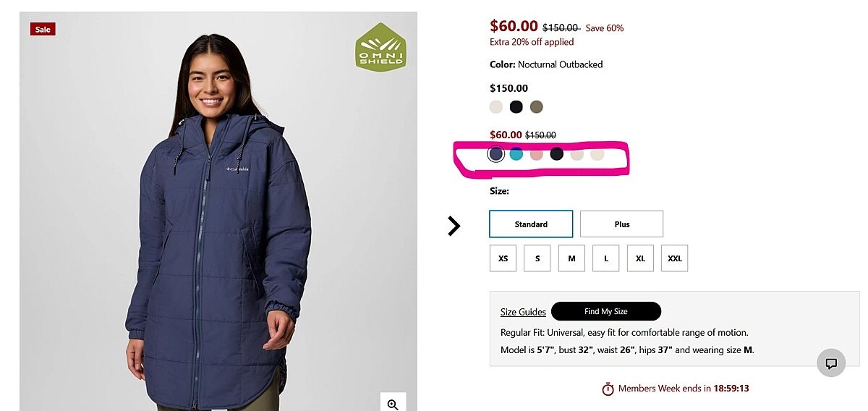The height and width of the screenshot is (411, 868).
Task: Select the teal color swatch
Action: tap(516, 153)
